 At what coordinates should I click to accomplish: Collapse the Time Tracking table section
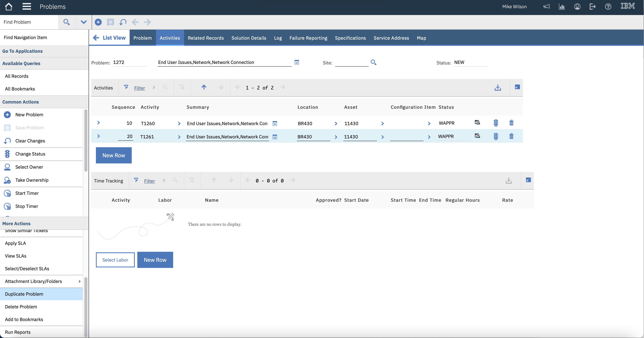point(528,180)
